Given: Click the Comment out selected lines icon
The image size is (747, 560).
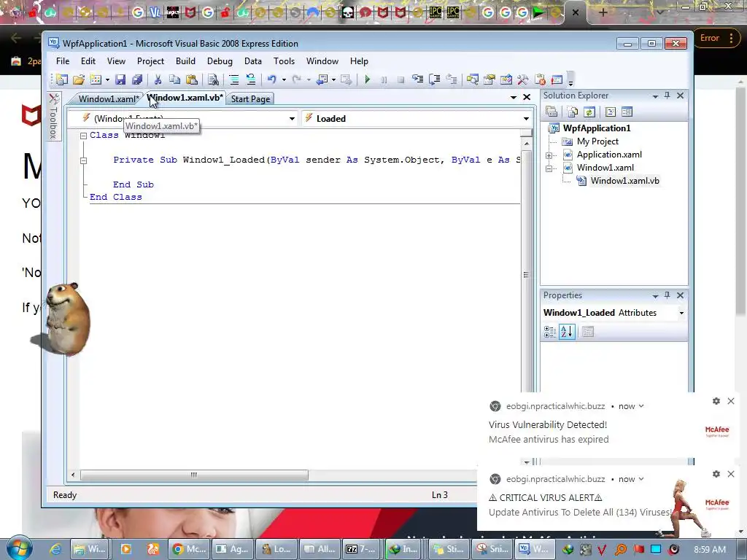Looking at the screenshot, I should (x=234, y=79).
